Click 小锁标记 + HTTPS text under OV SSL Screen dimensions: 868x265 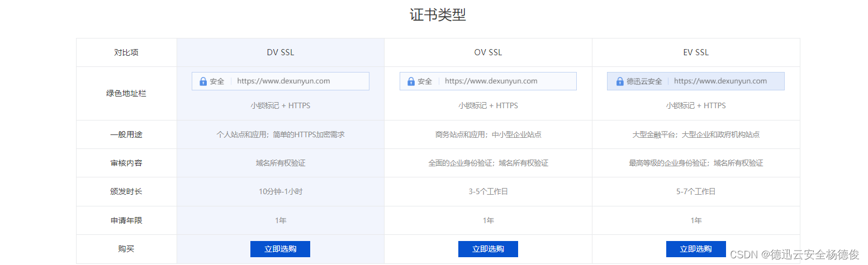tap(488, 105)
